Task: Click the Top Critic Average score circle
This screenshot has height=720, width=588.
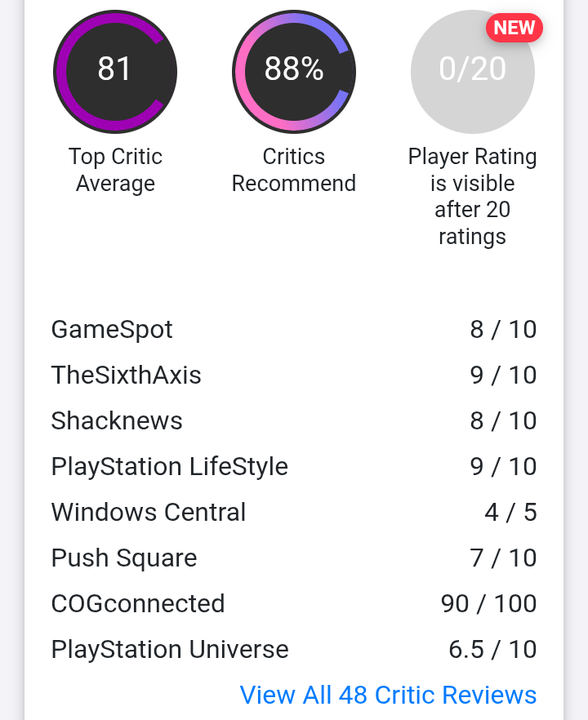Action: [114, 72]
